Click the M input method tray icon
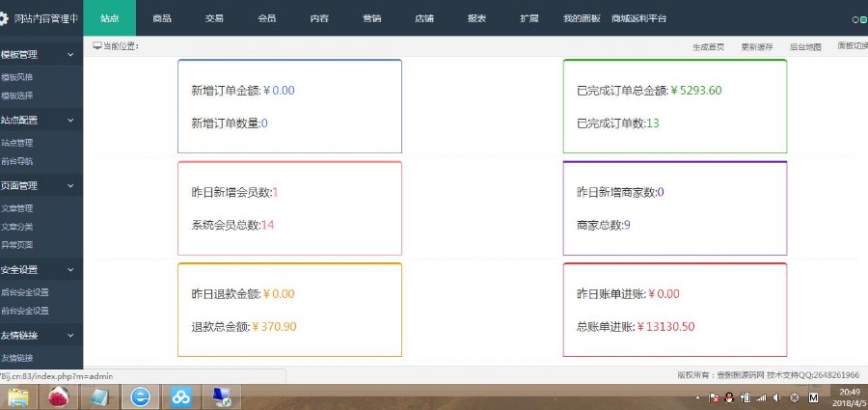Screen dimensions: 868x410 (x=813, y=397)
